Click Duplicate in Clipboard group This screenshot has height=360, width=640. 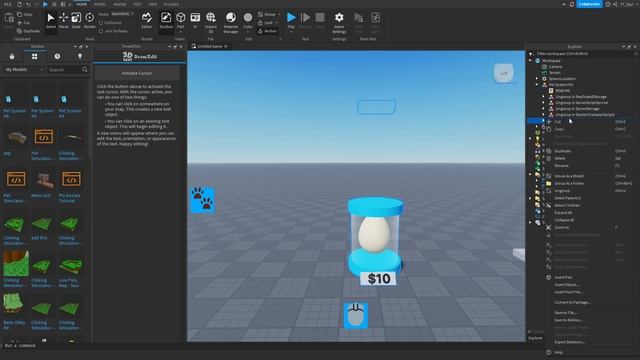(x=29, y=31)
